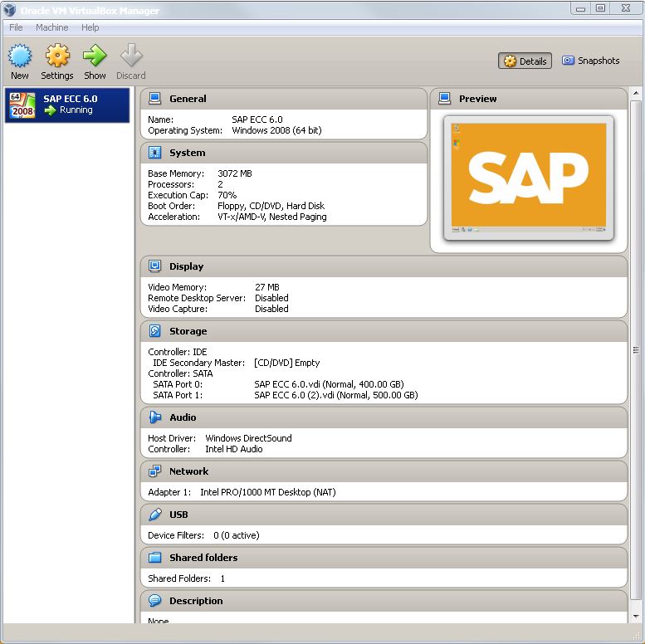Open the Machine menu

pyautogui.click(x=52, y=27)
